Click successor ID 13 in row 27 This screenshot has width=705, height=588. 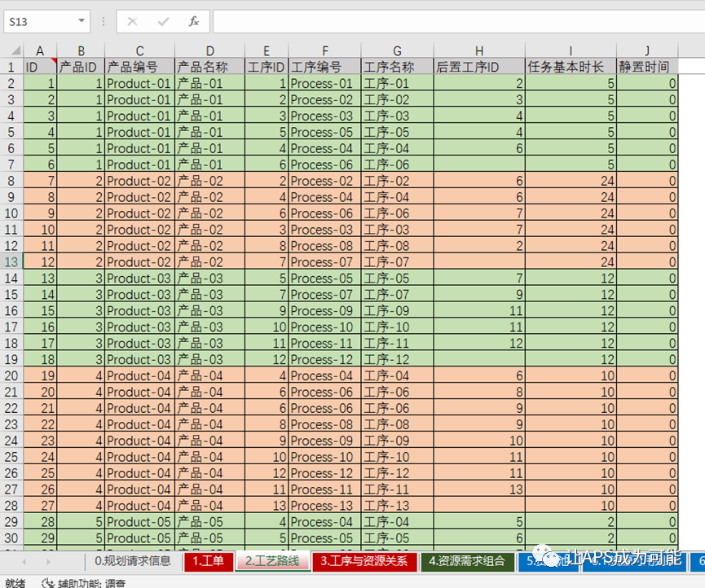tap(479, 489)
